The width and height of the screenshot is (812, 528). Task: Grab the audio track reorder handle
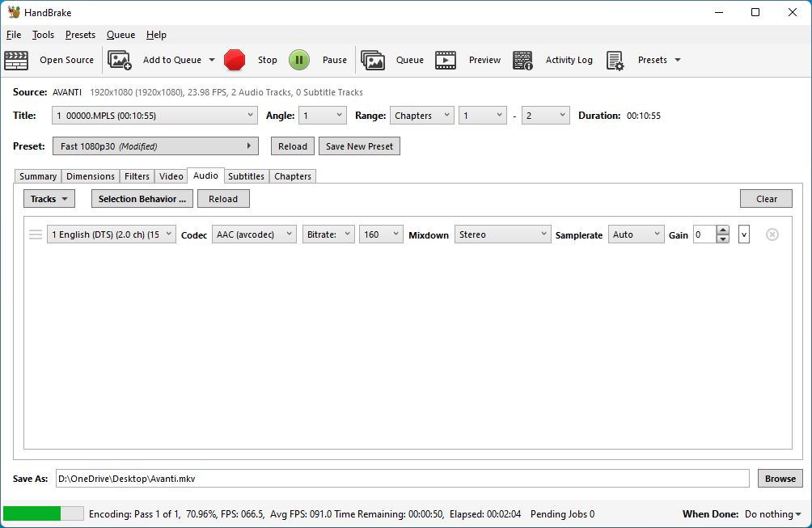36,234
